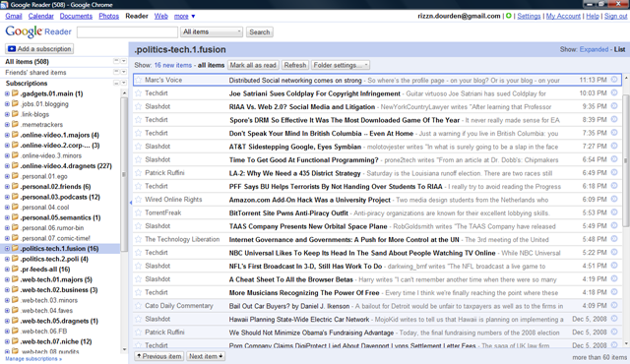Image resolution: width=630 pixels, height=364 pixels.
Task: Click the subscriptions list scrollbar
Action: pos(124,174)
